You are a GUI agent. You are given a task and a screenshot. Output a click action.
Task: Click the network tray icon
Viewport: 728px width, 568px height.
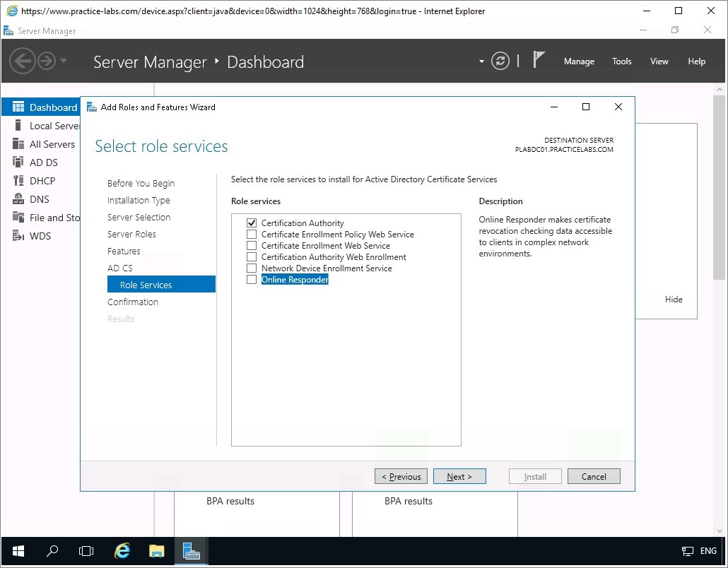[687, 551]
